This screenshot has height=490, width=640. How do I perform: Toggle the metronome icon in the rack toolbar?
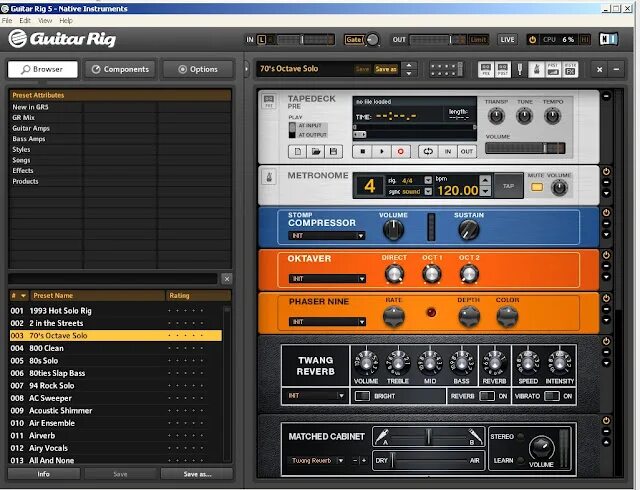[x=536, y=70]
